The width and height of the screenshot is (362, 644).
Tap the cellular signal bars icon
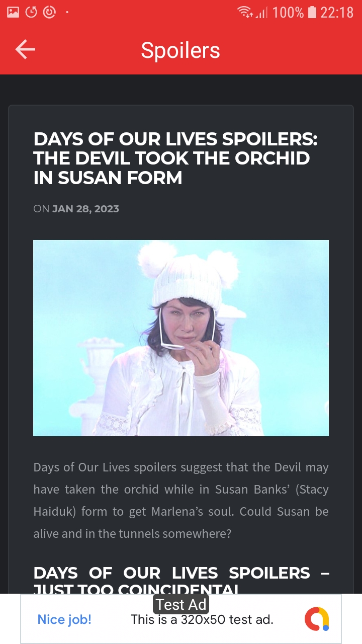pyautogui.click(x=262, y=12)
